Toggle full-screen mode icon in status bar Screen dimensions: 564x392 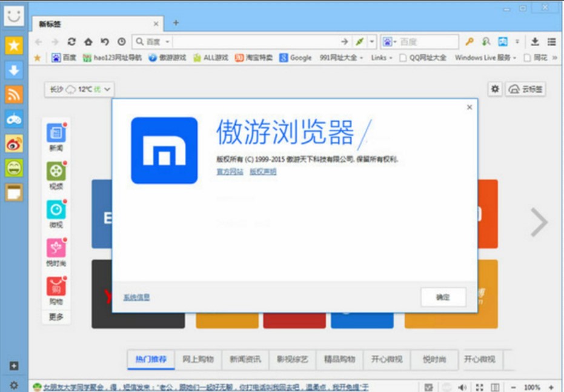[479, 387]
